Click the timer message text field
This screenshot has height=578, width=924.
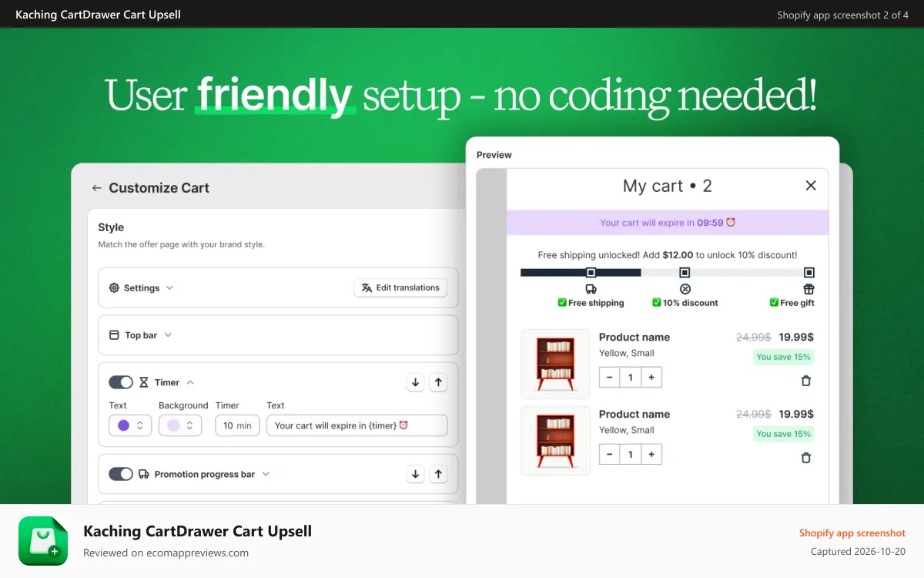tap(357, 425)
